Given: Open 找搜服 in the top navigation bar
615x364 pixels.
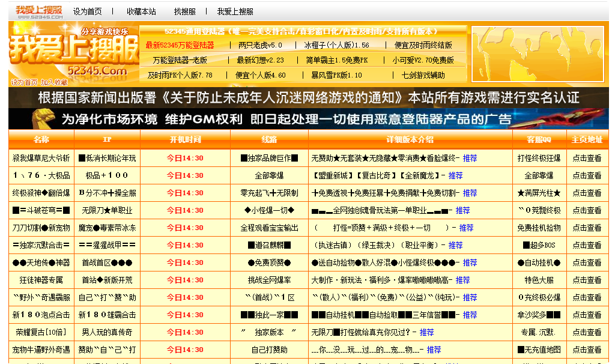Looking at the screenshot, I should pos(185,11).
